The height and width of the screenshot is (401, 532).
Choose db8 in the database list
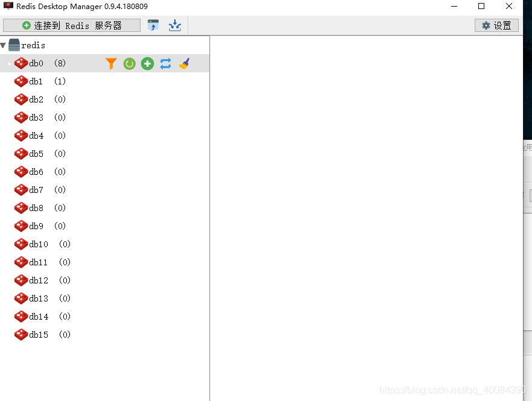tap(36, 208)
